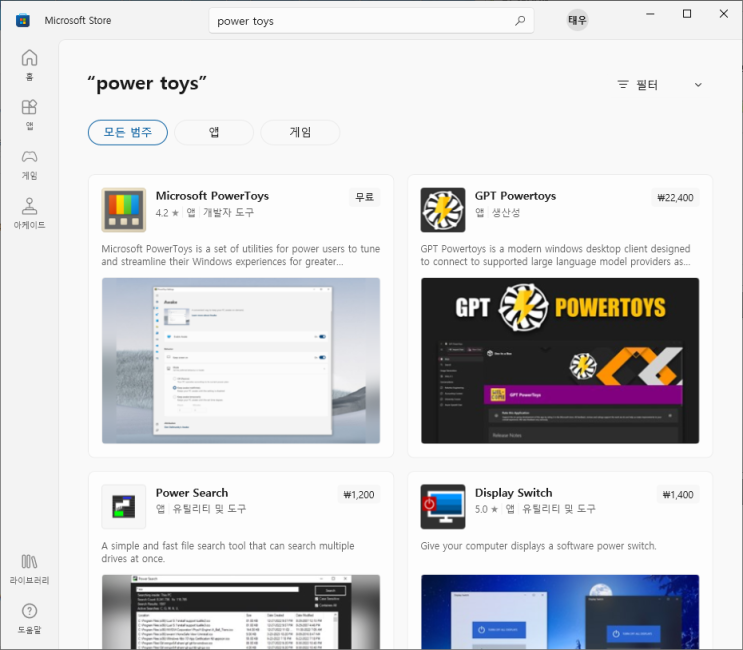Maximize the Microsoft Store window

pos(687,14)
